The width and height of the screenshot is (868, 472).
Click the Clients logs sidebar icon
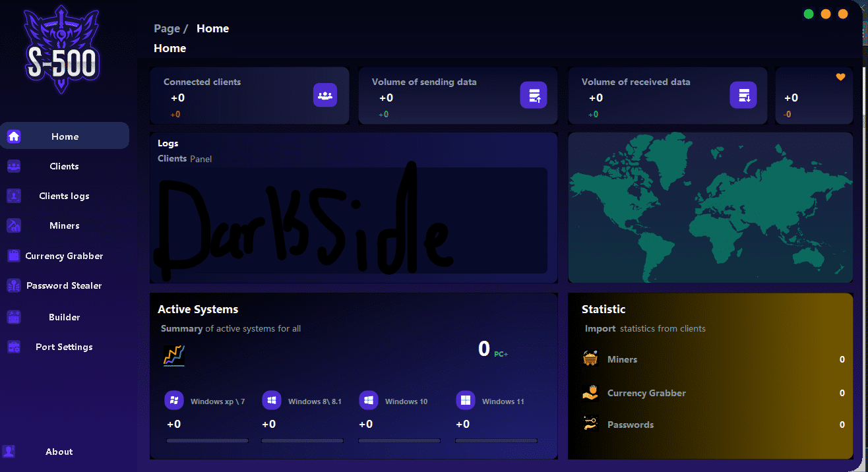14,196
